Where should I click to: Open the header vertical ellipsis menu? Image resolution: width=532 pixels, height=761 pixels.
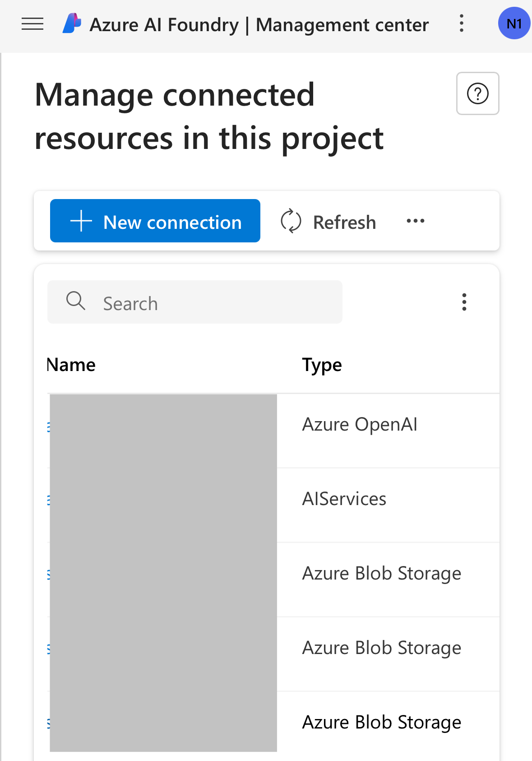click(x=461, y=23)
